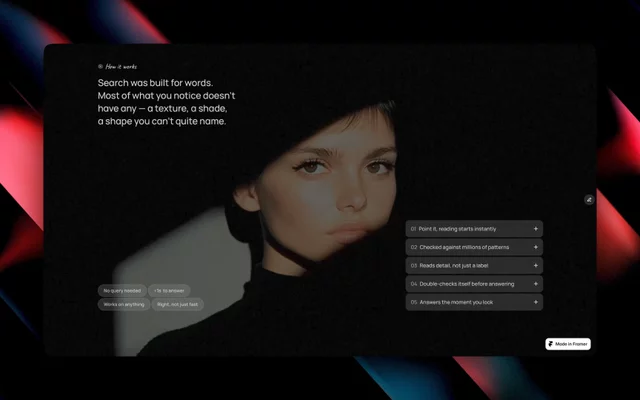
Task: Expand '04 Double-checks itself before answering'
Action: 474,284
